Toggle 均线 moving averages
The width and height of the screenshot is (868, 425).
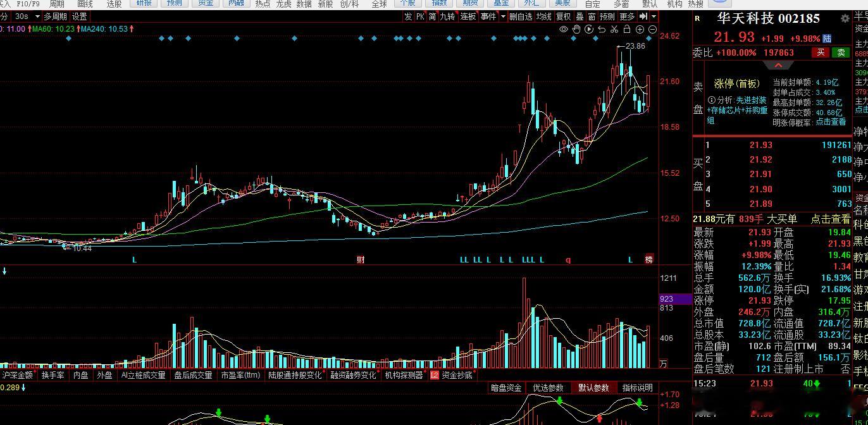point(543,16)
